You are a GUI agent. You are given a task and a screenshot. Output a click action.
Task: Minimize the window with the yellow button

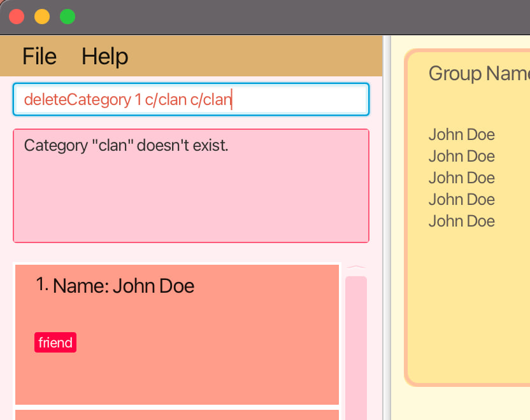tap(42, 17)
